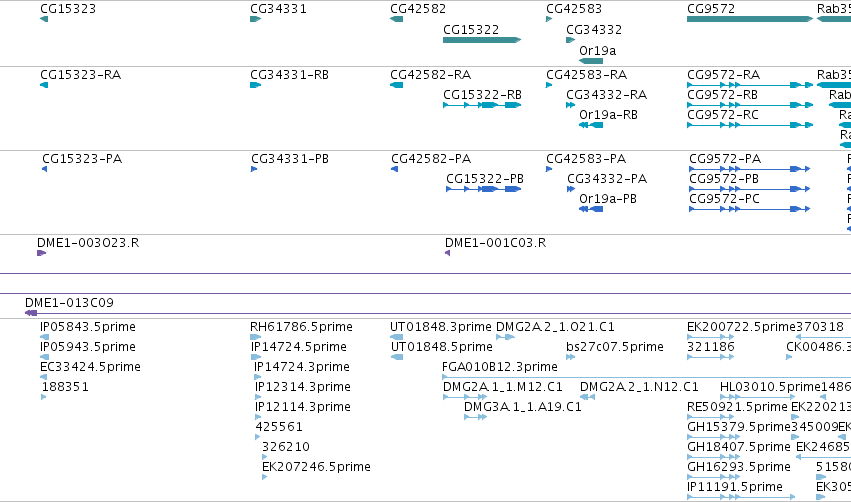This screenshot has width=851, height=502.
Task: Select protein label CG9572-PC
Action: [x=725, y=199]
